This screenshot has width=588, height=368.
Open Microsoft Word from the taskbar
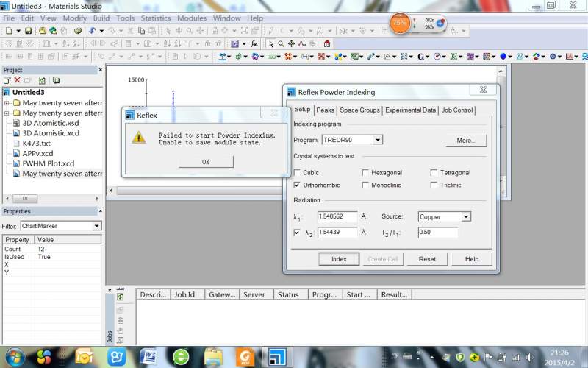tap(148, 357)
